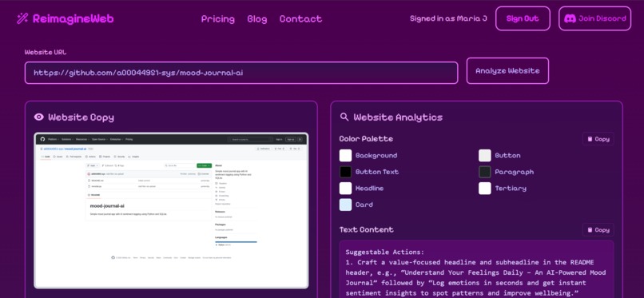Click the Join Discord button

click(x=594, y=18)
